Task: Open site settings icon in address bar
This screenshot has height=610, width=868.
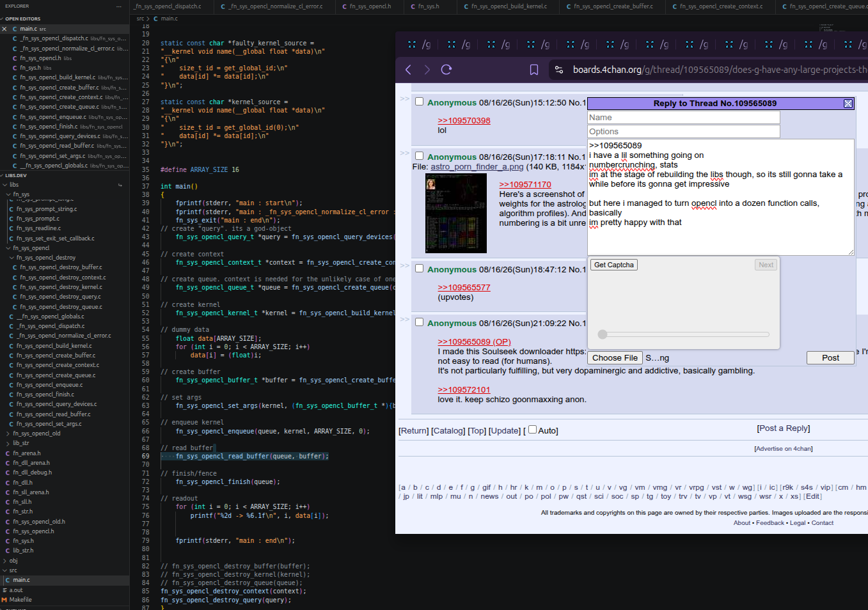Action: (559, 70)
